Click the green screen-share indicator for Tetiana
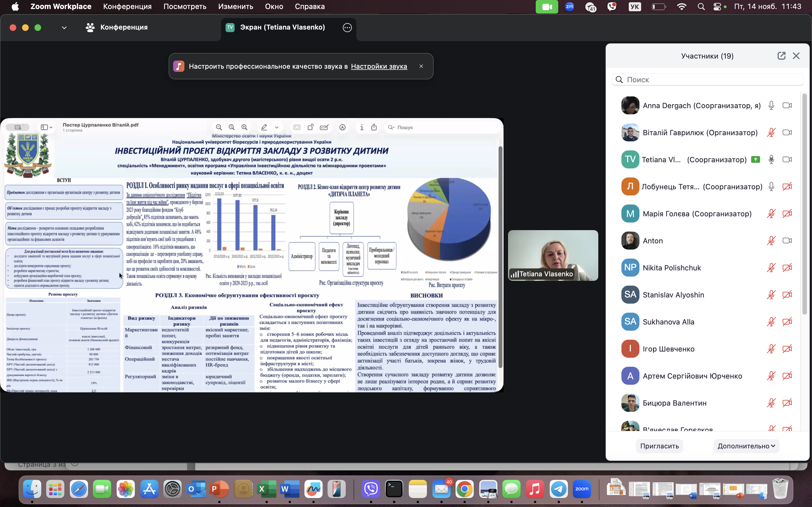The image size is (812, 507). click(755, 160)
